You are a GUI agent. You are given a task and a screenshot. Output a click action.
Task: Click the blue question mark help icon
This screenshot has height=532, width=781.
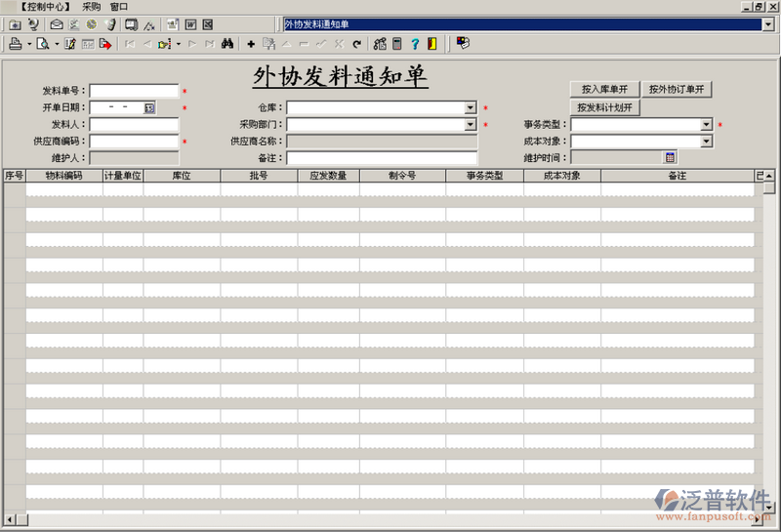[414, 44]
